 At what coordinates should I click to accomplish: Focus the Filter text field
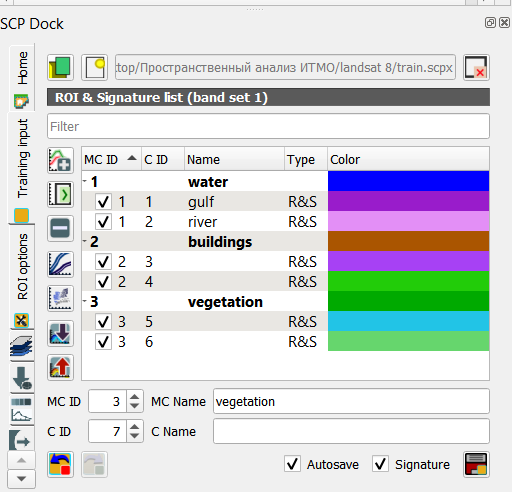tap(268, 126)
